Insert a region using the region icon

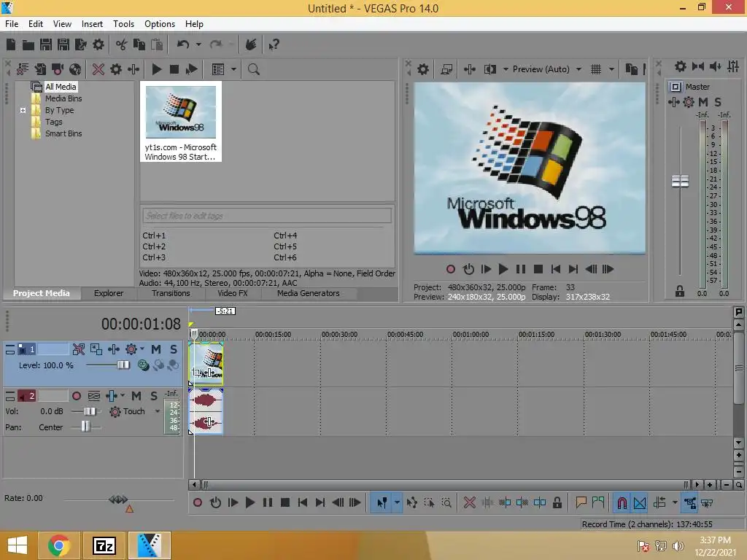pyautogui.click(x=598, y=502)
